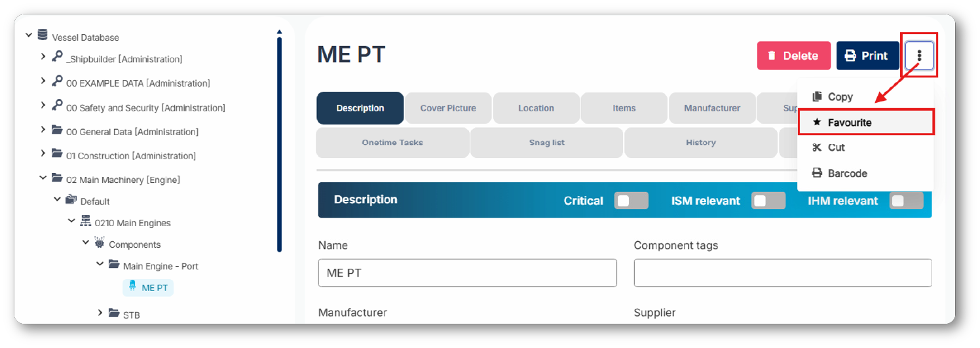Click the ME PT component icon in the tree
980x348 pixels.
point(132,286)
